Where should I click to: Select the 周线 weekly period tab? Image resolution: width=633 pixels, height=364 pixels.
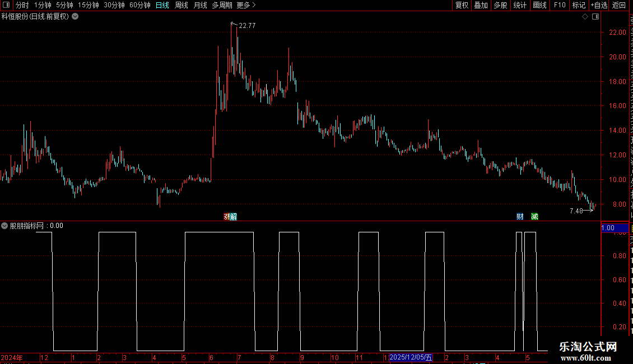181,5
